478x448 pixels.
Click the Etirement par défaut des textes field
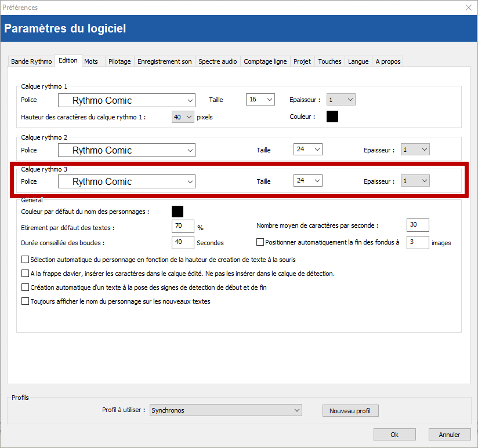tap(183, 227)
